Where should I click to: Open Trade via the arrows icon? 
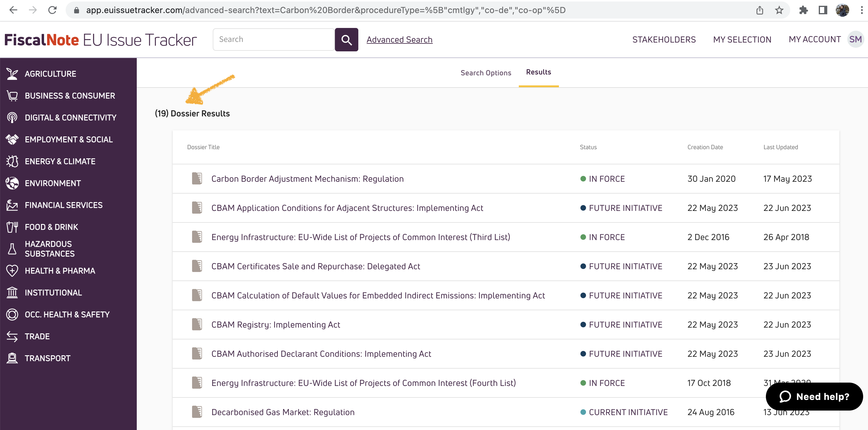pos(12,336)
